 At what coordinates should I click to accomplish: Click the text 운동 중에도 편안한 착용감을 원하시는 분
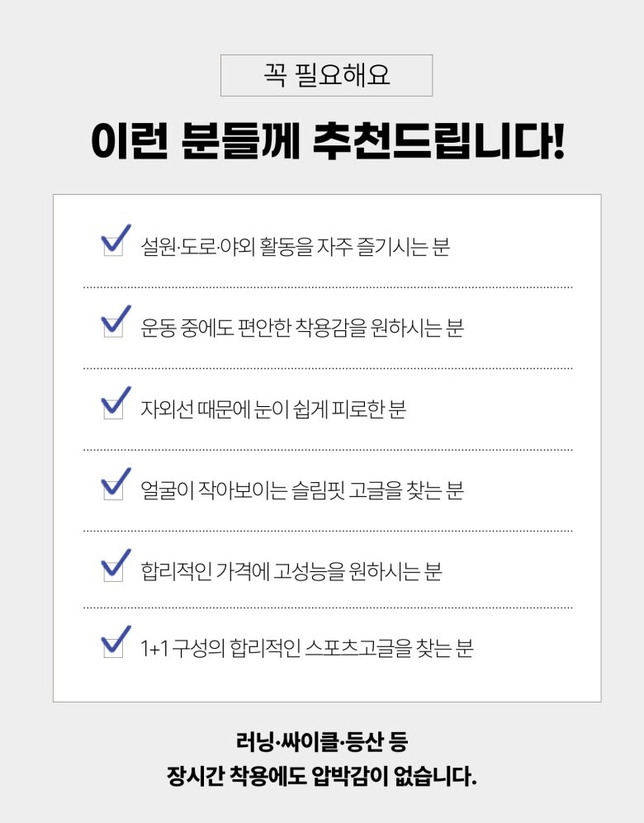tap(302, 327)
